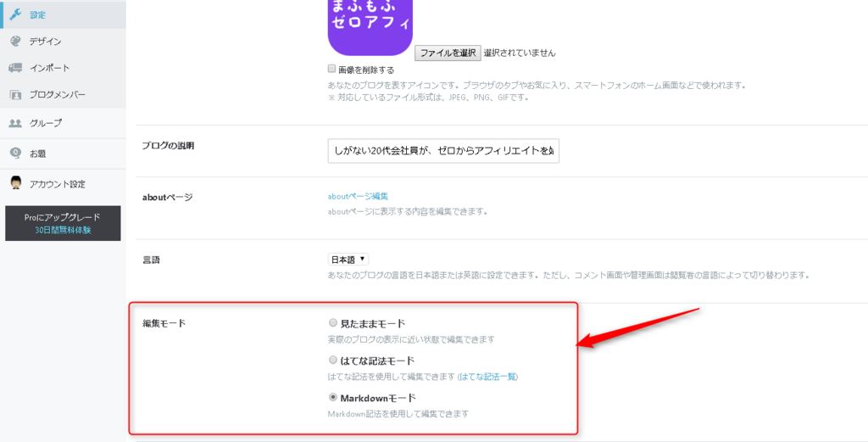Open the デザイン sidebar menu item

[x=63, y=42]
